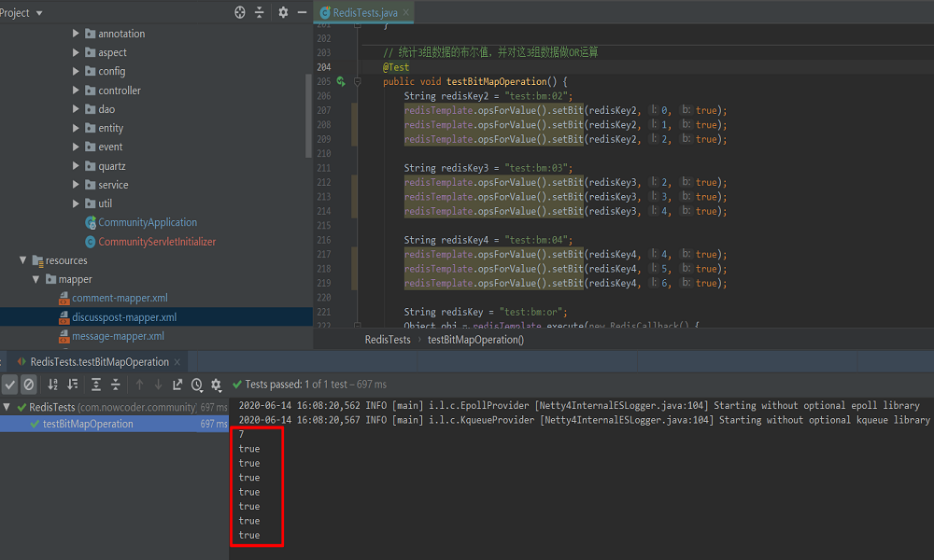Close the RedisTests.java tab
Image resolution: width=934 pixels, height=560 pixels.
pyautogui.click(x=406, y=12)
